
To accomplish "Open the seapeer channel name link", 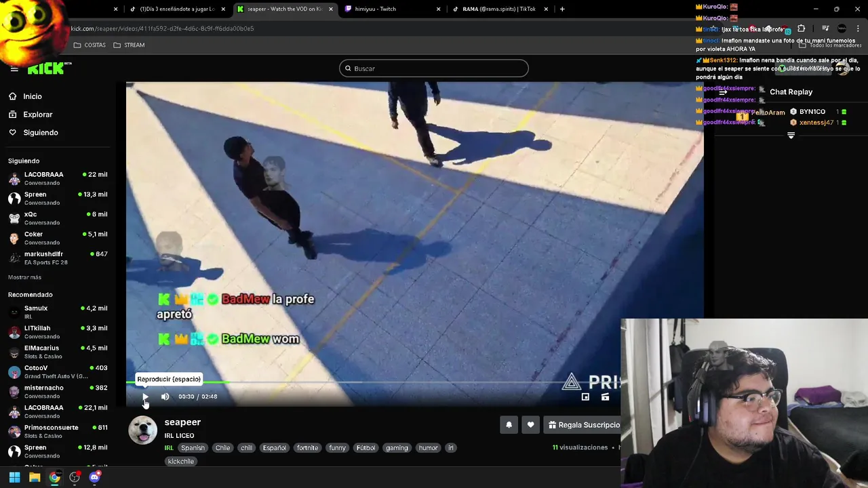I will pyautogui.click(x=182, y=422).
